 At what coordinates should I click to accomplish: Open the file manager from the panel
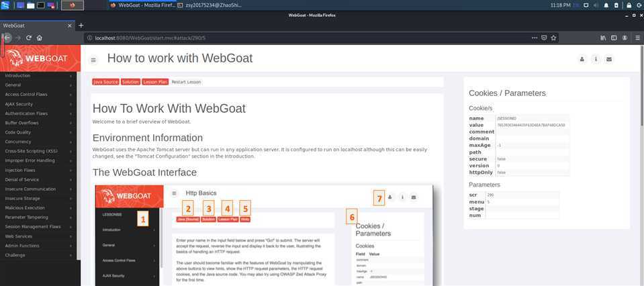(x=31, y=5)
